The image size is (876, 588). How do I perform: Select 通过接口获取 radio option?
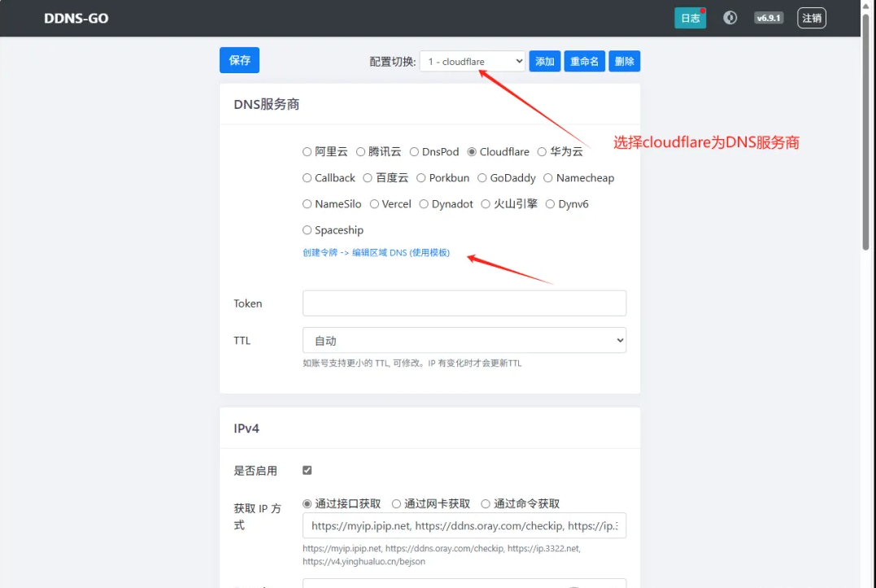pos(307,503)
